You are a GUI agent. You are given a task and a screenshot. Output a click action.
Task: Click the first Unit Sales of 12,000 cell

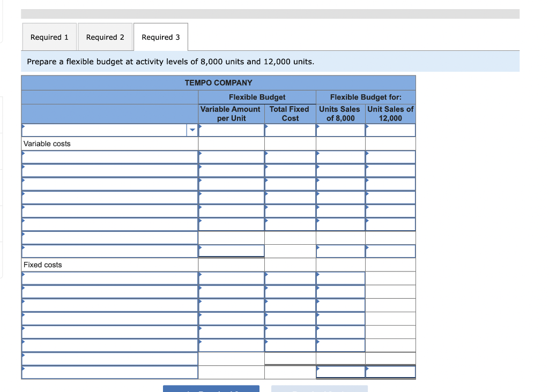point(390,130)
